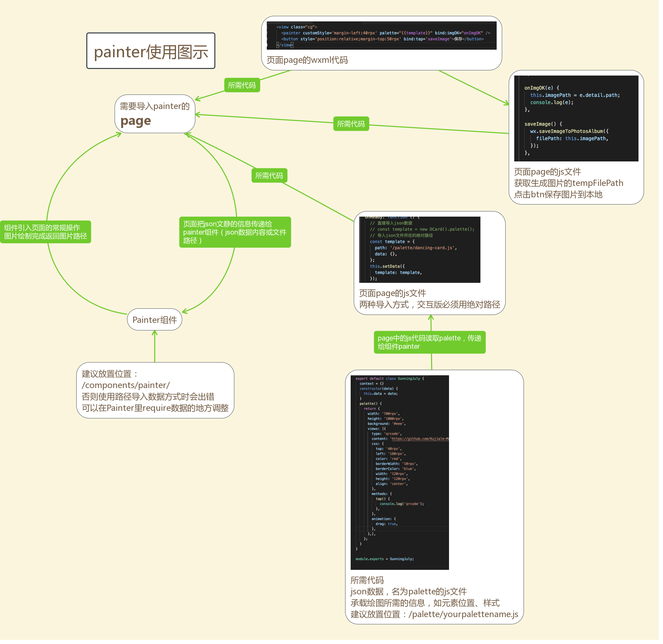Viewport: 663px width, 644px height.
Task: Click 所需代码 label on long horizontal connector
Action: click(351, 124)
